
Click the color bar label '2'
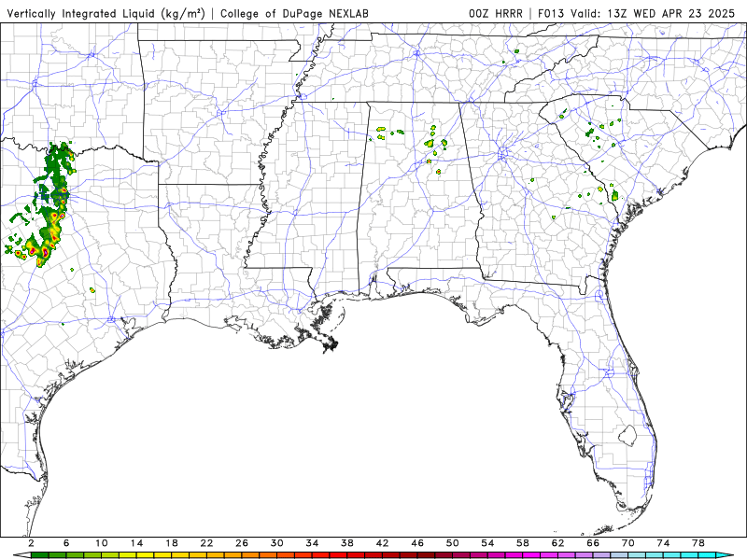(31, 543)
